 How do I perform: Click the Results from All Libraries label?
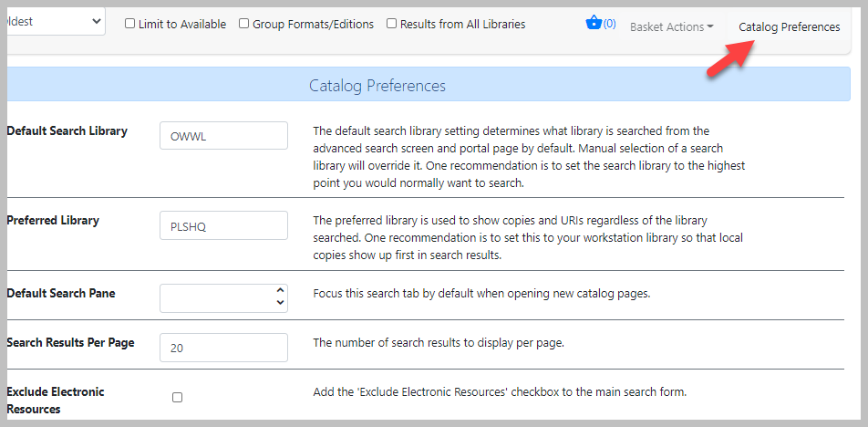[463, 25]
